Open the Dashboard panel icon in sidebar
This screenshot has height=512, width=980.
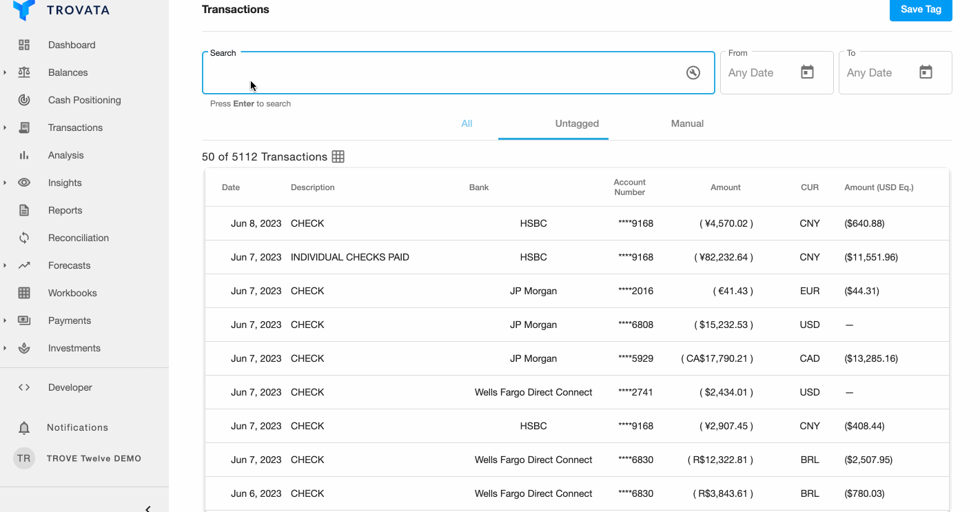(24, 44)
